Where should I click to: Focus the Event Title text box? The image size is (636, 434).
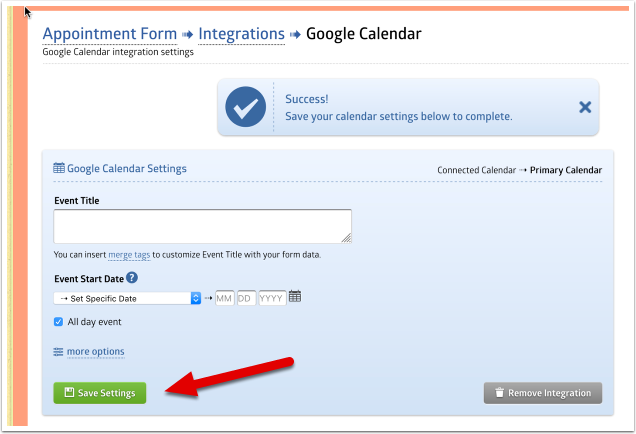(x=202, y=226)
